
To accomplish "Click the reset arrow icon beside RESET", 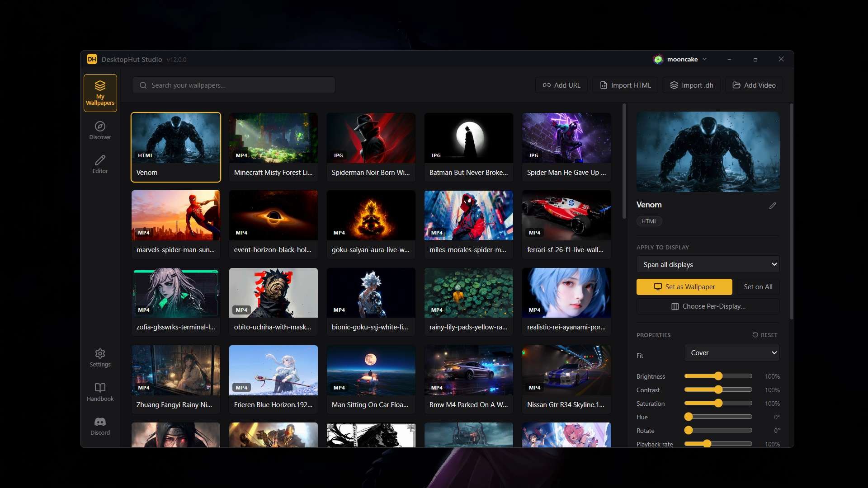I will click(x=755, y=335).
